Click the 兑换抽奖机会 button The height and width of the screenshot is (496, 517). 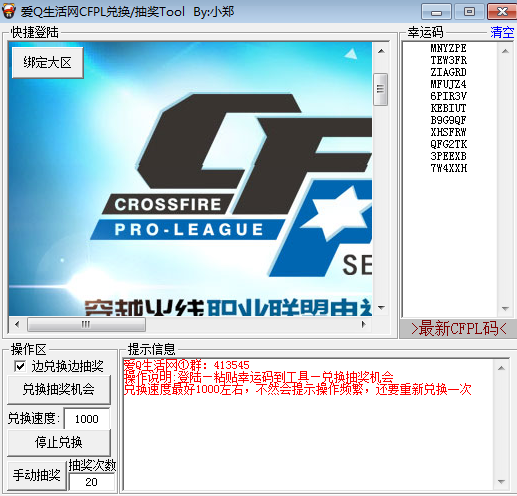tap(59, 389)
